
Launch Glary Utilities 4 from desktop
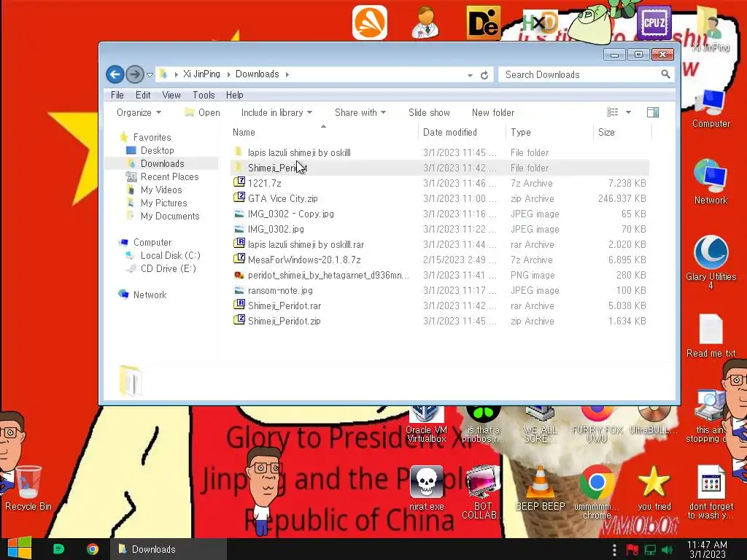(711, 262)
